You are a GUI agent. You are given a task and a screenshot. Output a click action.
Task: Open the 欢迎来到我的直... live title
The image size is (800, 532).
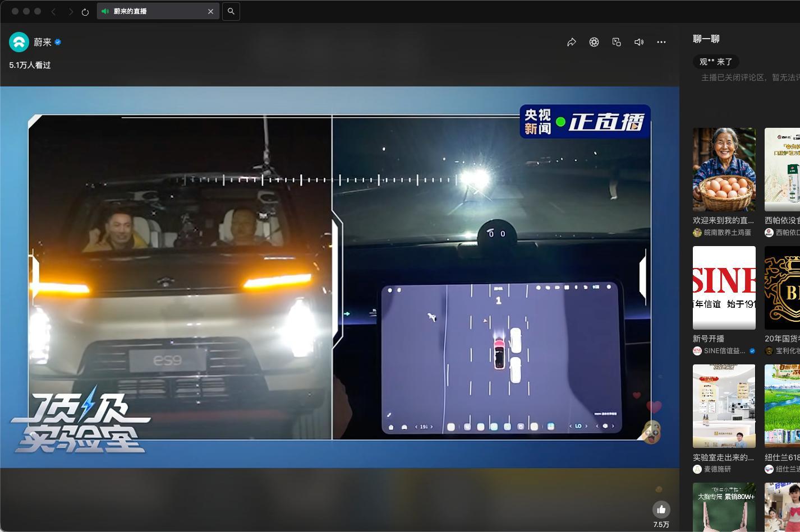tap(723, 220)
